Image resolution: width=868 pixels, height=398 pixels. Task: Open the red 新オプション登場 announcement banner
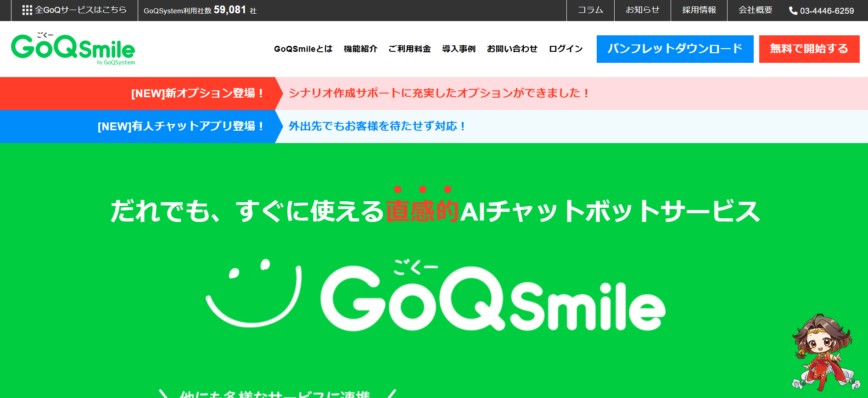click(x=198, y=94)
